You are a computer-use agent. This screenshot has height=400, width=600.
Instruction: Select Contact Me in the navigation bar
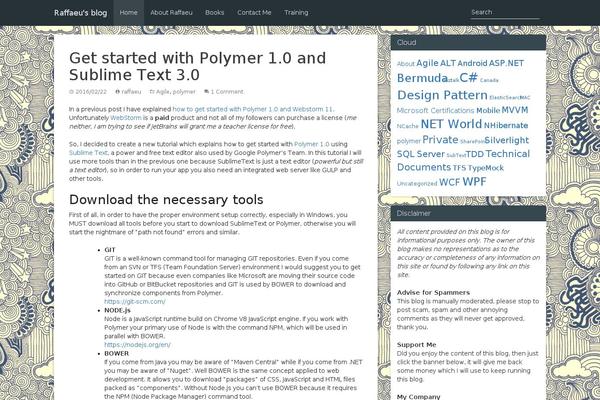[x=254, y=13]
